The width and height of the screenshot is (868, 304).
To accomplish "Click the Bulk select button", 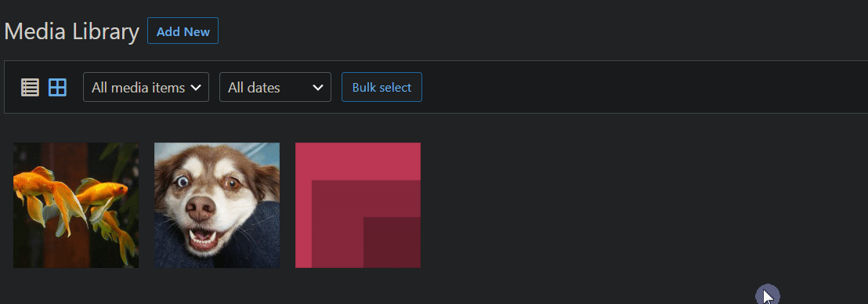I will point(382,87).
